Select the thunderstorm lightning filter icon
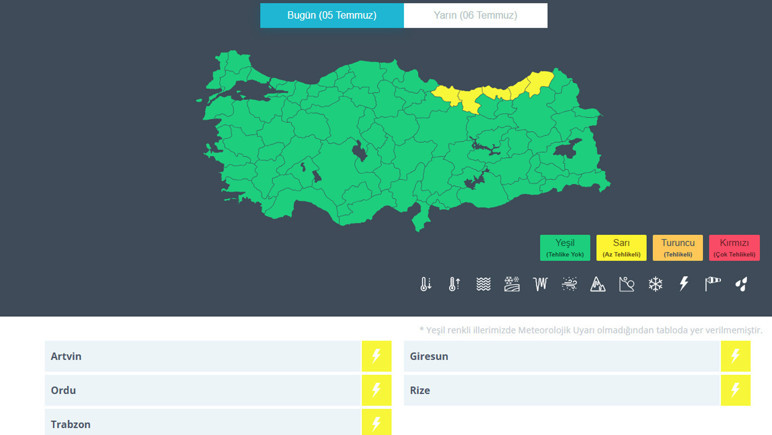 coord(684,283)
